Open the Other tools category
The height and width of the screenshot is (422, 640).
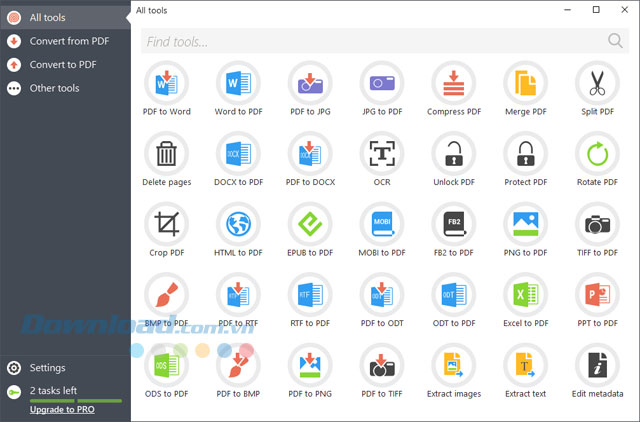pyautogui.click(x=65, y=88)
